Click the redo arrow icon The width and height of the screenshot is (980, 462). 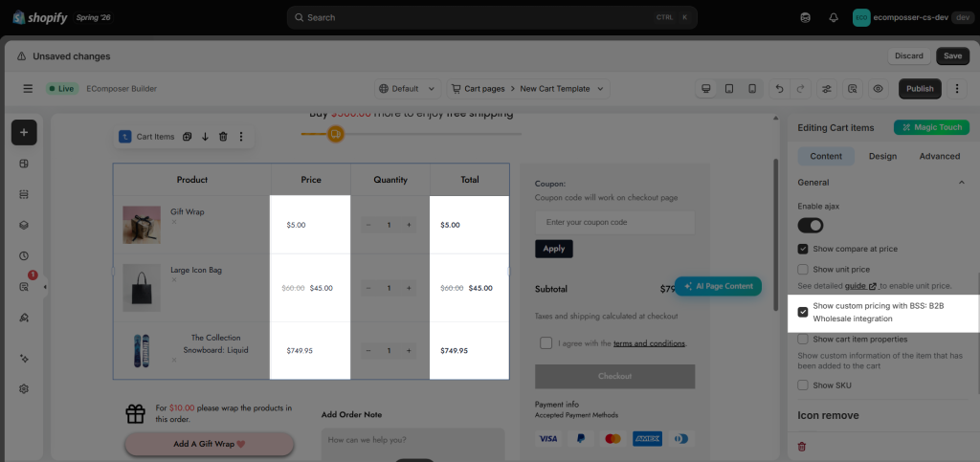coord(801,89)
